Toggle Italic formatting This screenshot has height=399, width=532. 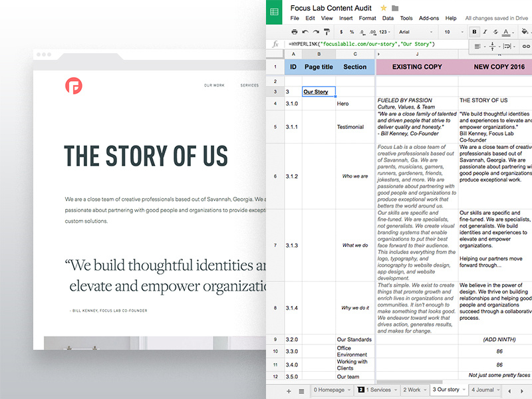pyautogui.click(x=485, y=32)
